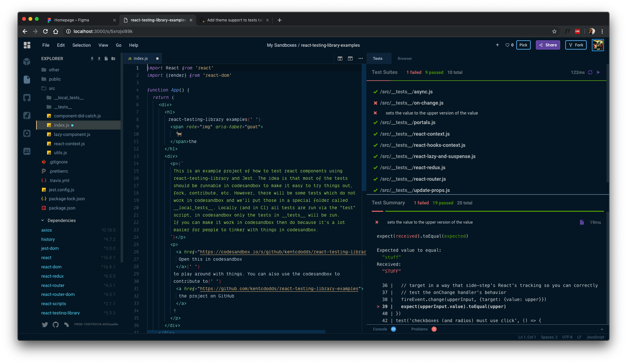Open the Sandbox Info cube icon

tap(27, 61)
